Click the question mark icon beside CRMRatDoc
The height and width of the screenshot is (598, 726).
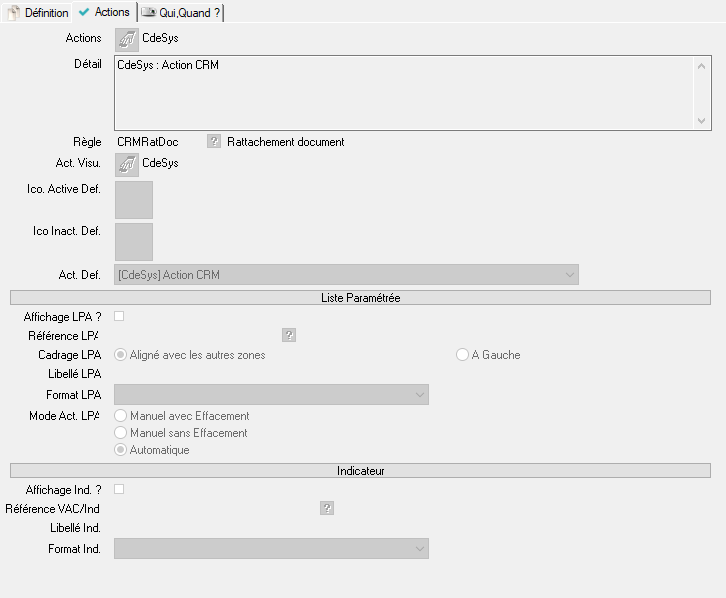tap(214, 142)
